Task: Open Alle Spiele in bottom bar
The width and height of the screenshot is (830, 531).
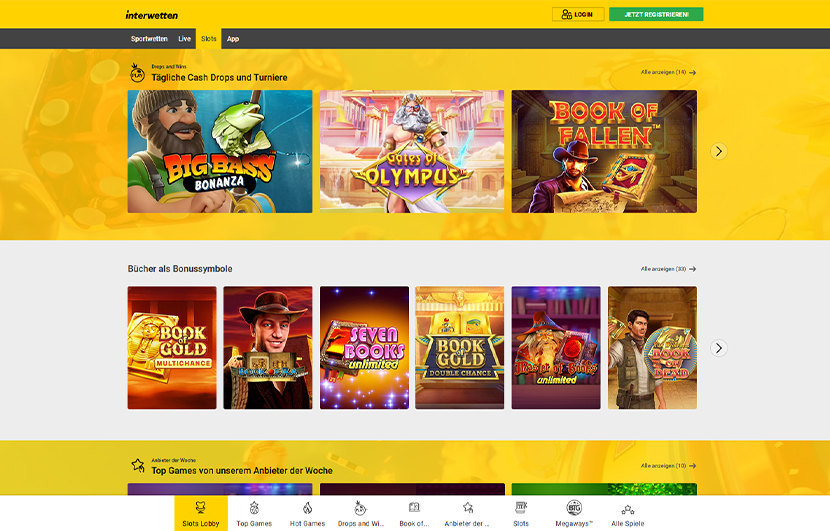Action: 628,513
